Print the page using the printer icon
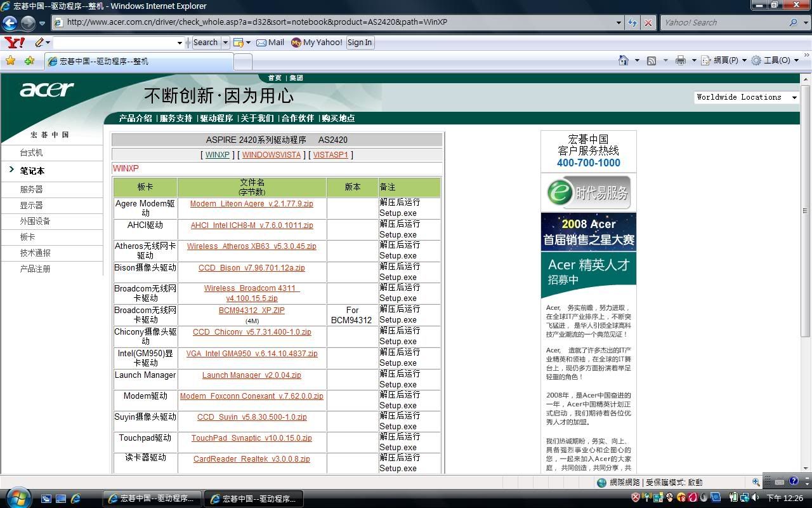 (681, 60)
